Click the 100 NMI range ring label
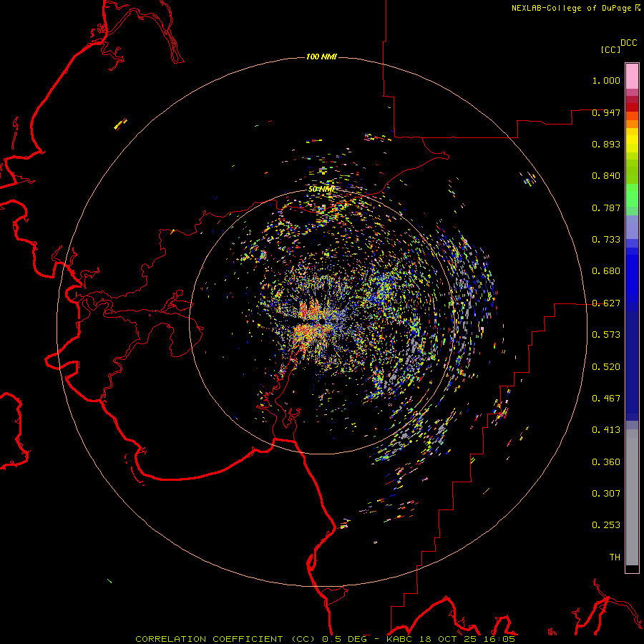 pyautogui.click(x=321, y=57)
